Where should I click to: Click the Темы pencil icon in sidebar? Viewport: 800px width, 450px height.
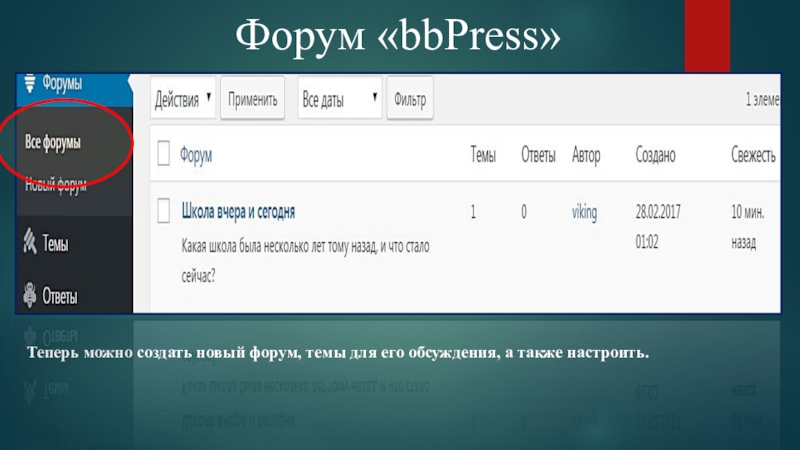pos(30,241)
